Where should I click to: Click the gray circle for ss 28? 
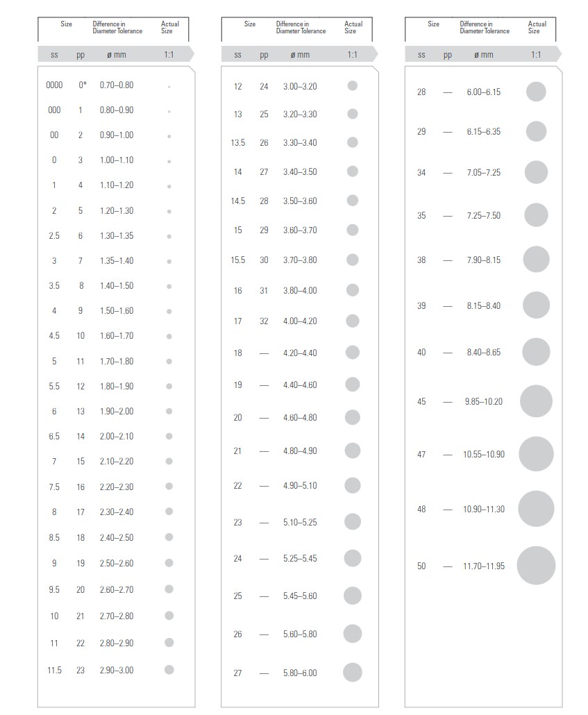536,92
